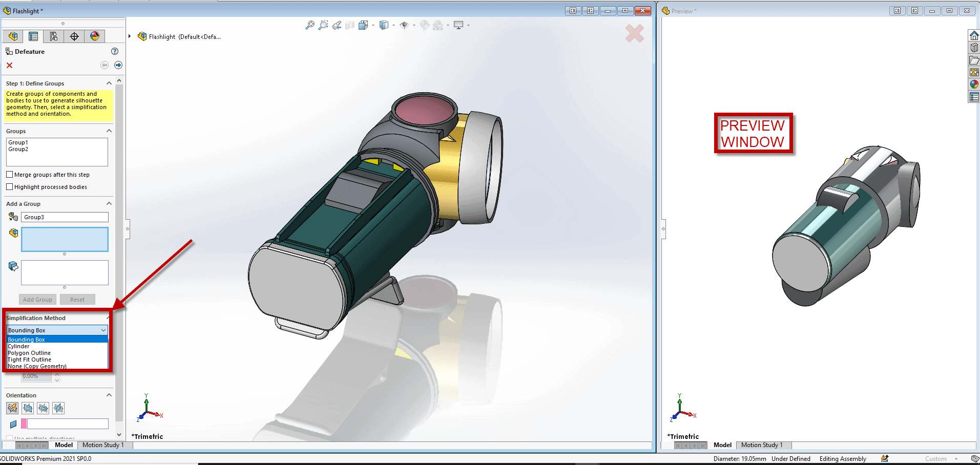Select Group2 in the Groups list
The image size is (980, 465).
(18, 150)
